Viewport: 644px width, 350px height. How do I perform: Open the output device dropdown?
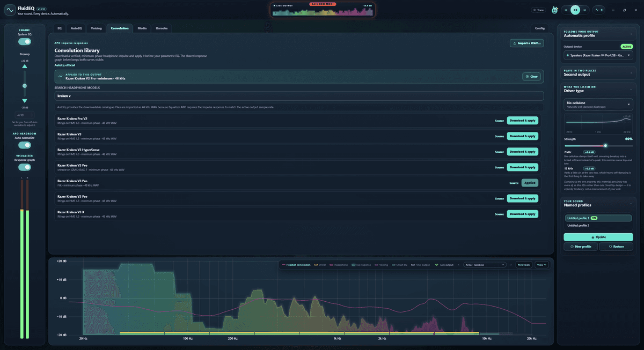tap(598, 55)
